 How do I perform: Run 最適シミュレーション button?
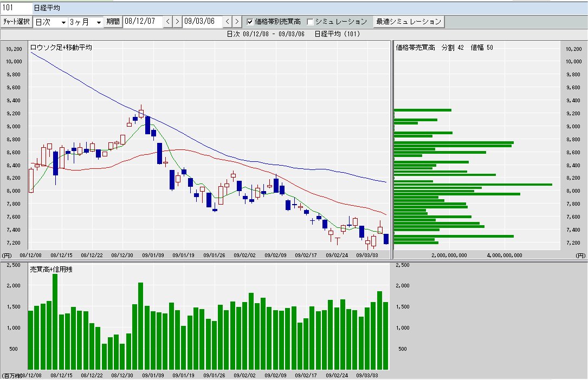pyautogui.click(x=409, y=22)
